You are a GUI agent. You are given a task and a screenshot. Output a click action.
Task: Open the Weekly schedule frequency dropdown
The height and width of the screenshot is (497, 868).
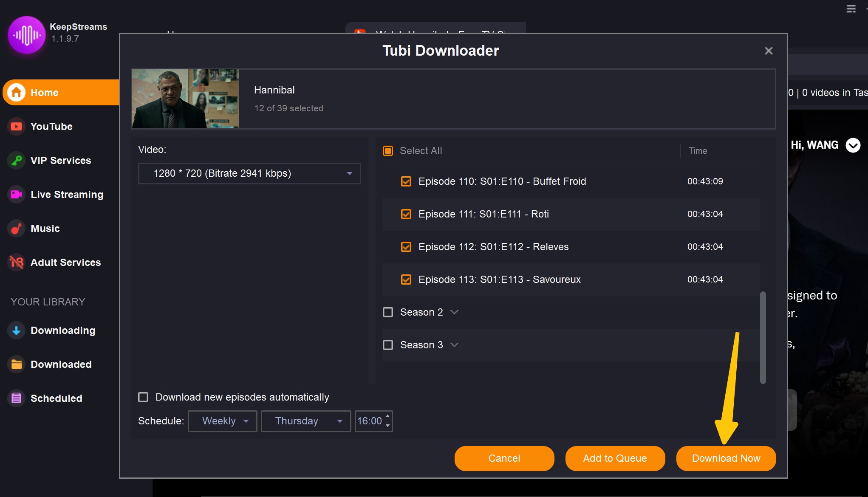(x=223, y=421)
